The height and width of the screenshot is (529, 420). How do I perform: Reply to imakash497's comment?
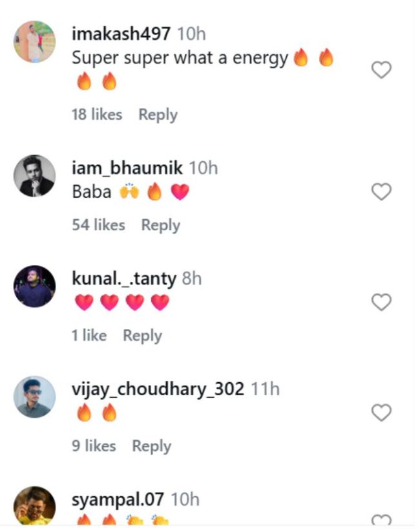(x=158, y=115)
